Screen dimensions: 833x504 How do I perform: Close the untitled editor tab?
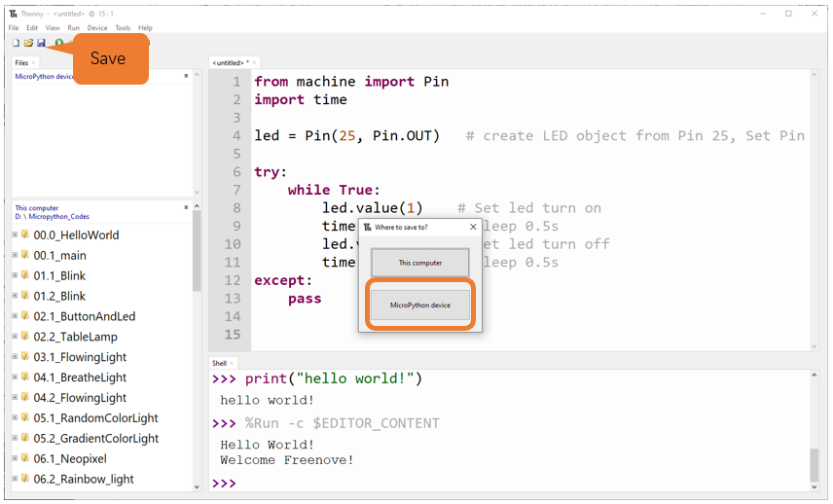pos(254,62)
